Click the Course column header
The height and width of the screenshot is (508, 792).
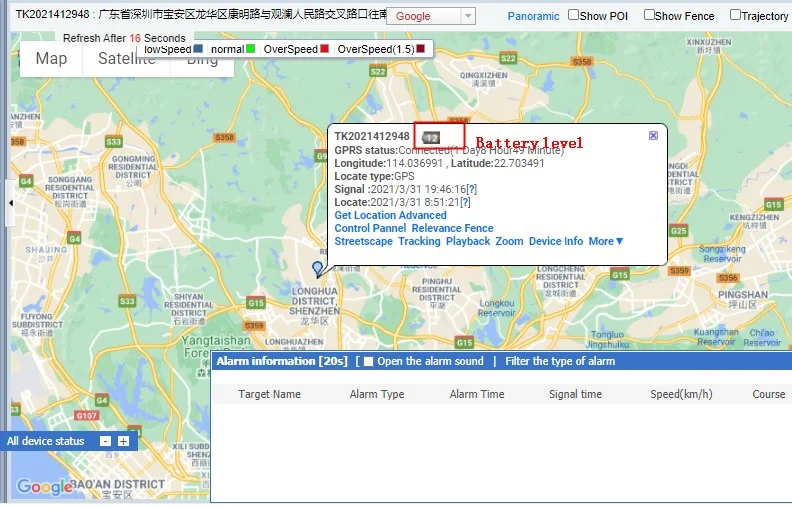point(769,394)
